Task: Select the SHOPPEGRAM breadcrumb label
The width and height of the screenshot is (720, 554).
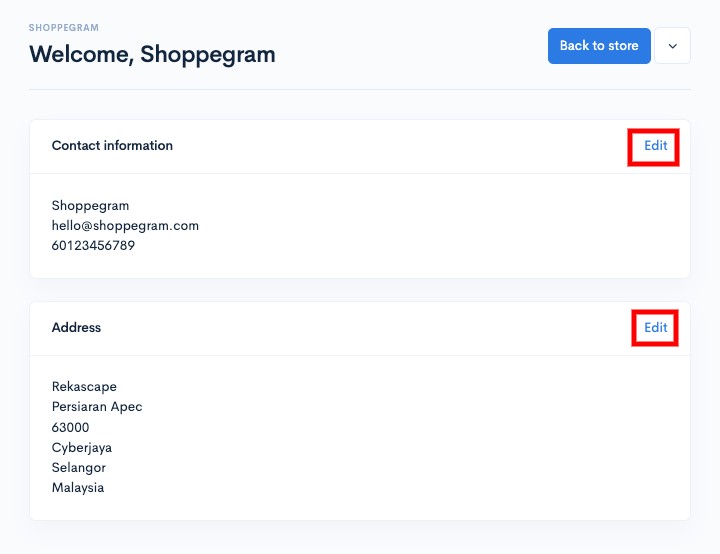Action: click(x=64, y=28)
